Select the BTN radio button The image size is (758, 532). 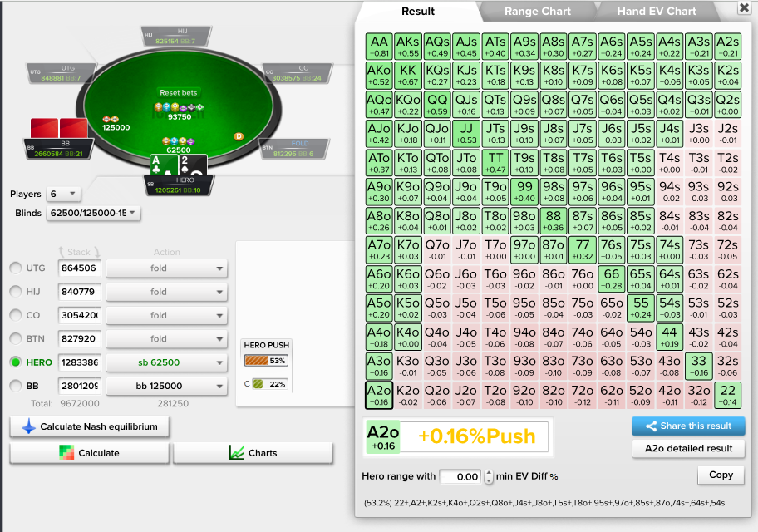[x=16, y=338]
